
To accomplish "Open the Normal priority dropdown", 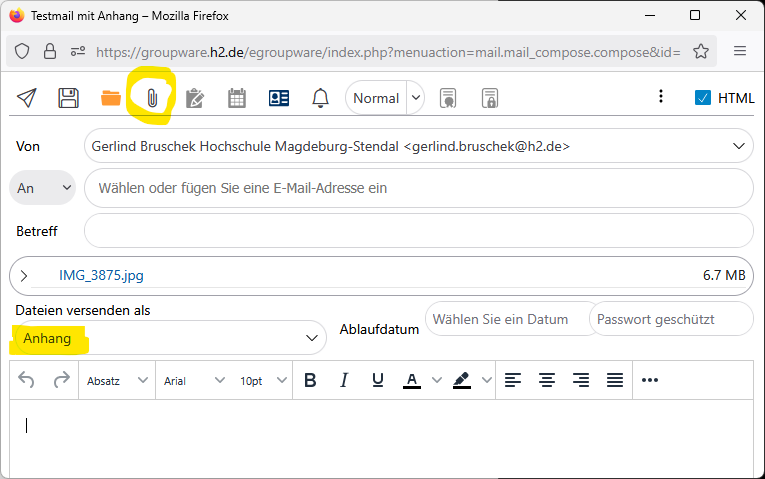I will click(385, 98).
